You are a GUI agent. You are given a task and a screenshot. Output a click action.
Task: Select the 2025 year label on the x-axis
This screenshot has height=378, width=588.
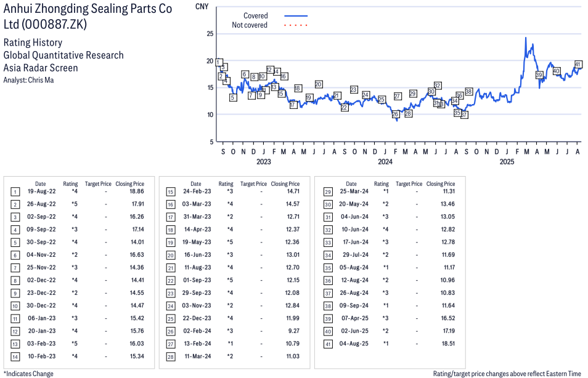pos(507,161)
